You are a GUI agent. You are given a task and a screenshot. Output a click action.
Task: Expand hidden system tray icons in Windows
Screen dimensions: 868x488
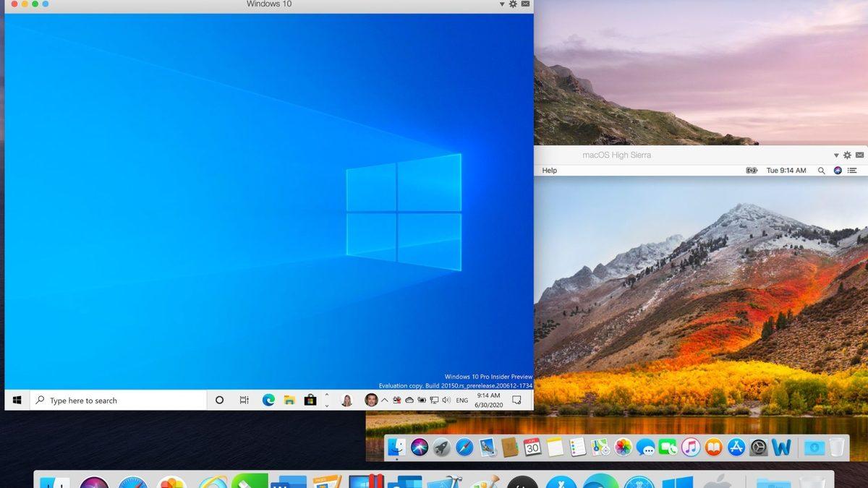point(385,400)
